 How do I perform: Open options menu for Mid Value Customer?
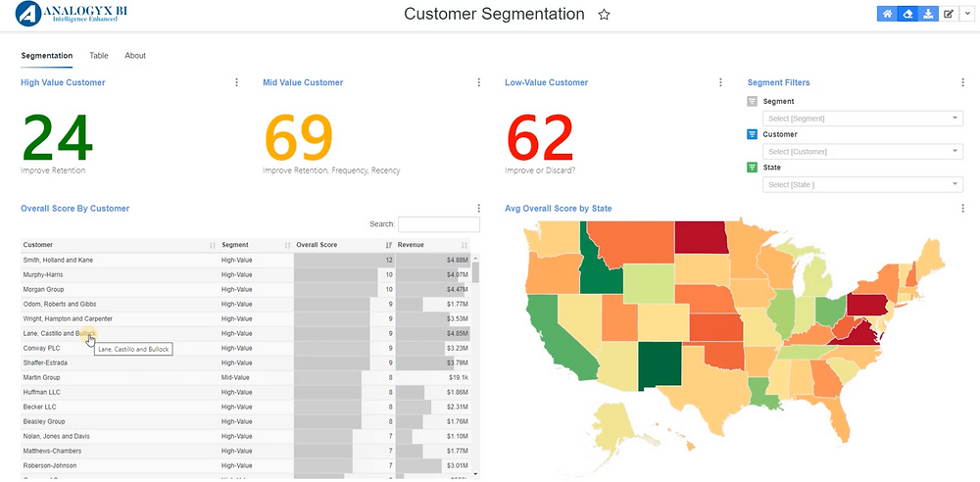coord(479,82)
